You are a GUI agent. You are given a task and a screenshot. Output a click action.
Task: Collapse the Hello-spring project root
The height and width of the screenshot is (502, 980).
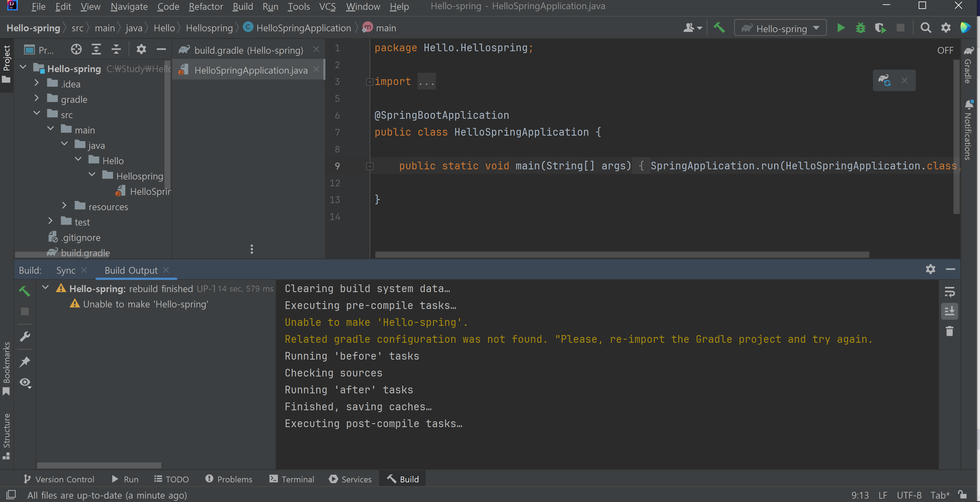pos(23,68)
